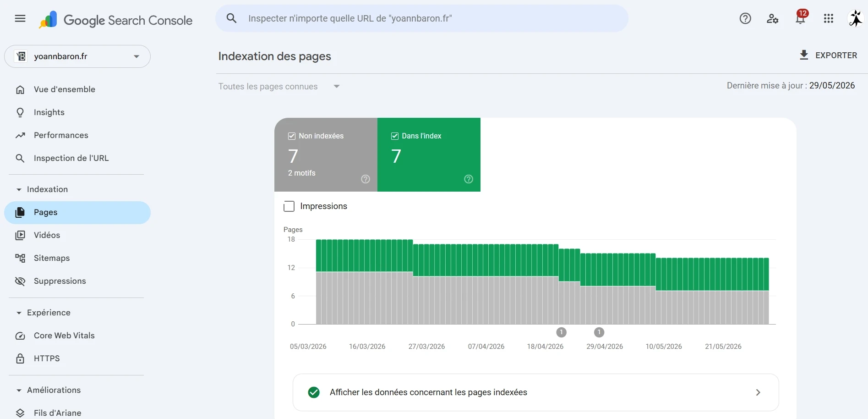Viewport: 868px width, 419px height.
Task: Click the Vidéos icon in sidebar
Action: 20,235
